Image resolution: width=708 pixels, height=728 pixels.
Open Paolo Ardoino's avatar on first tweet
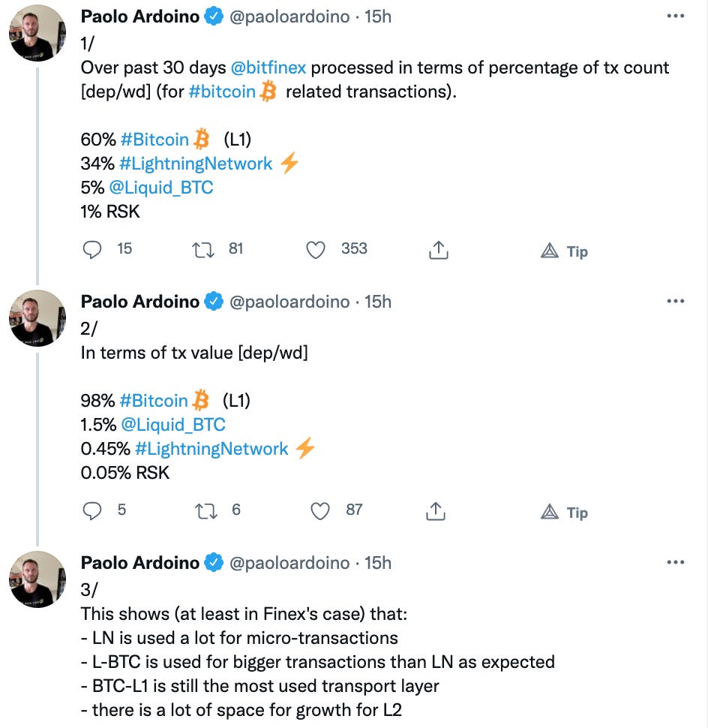click(x=37, y=33)
